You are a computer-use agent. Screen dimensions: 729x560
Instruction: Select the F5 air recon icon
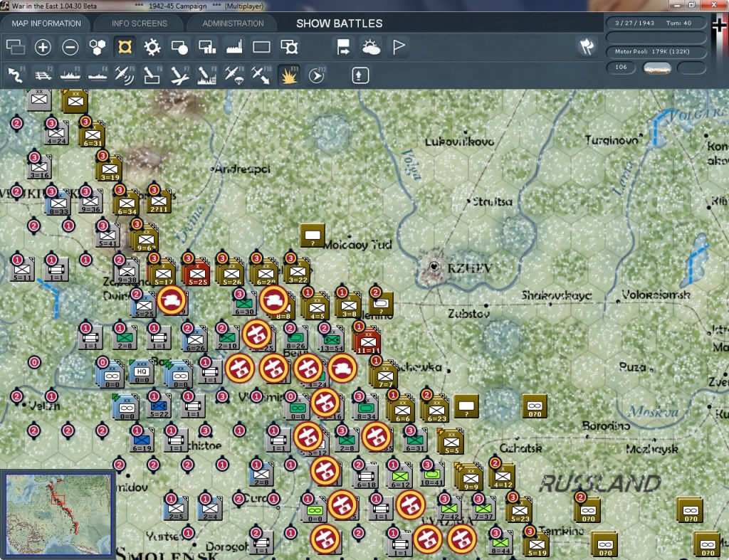coord(125,75)
